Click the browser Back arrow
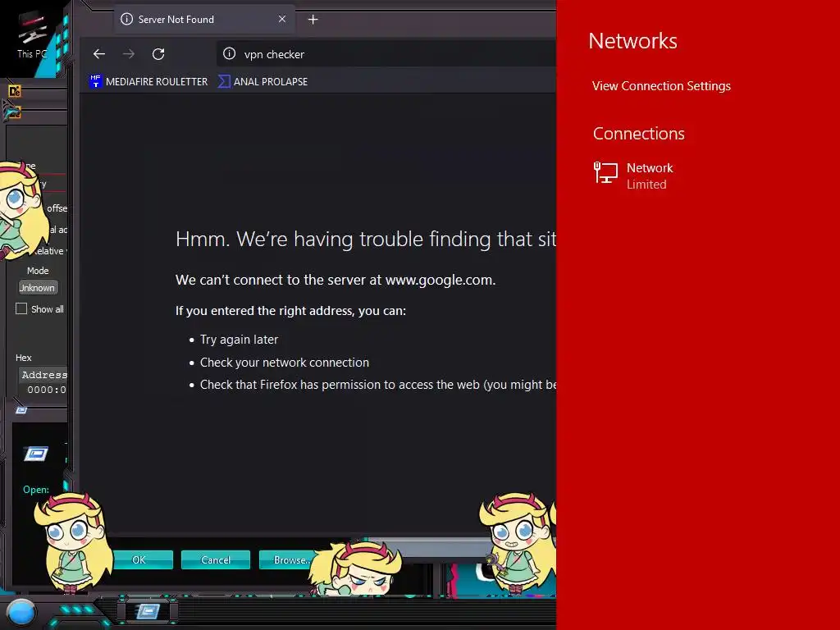Image resolution: width=840 pixels, height=630 pixels. [99, 54]
